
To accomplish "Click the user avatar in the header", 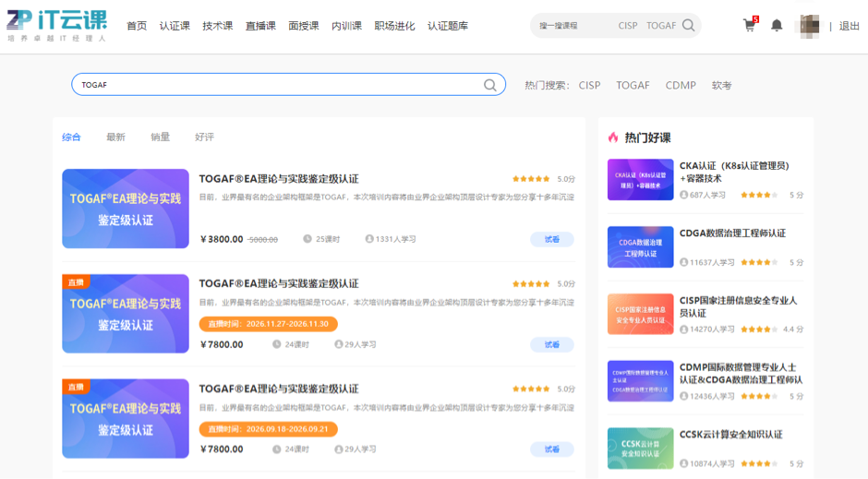I will coord(808,26).
